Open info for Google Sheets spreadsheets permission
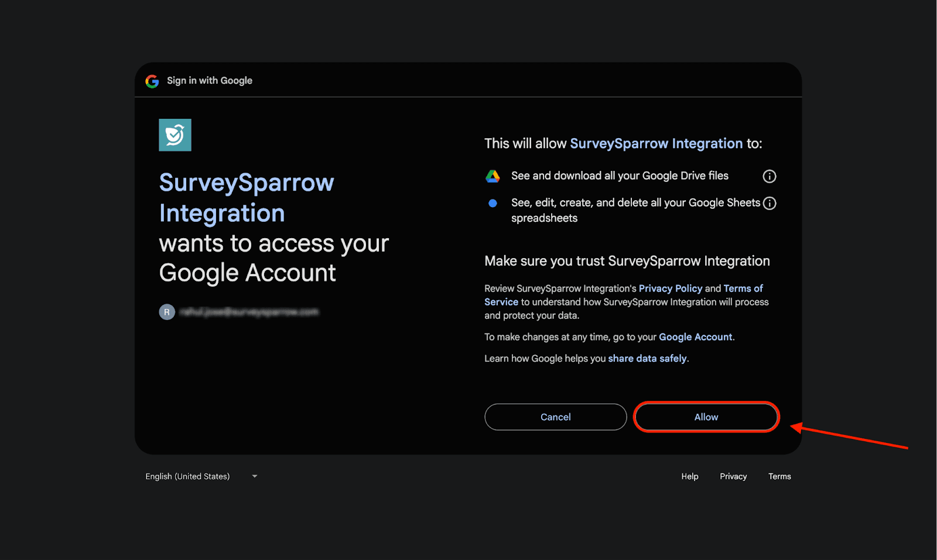Image resolution: width=937 pixels, height=560 pixels. 770,203
